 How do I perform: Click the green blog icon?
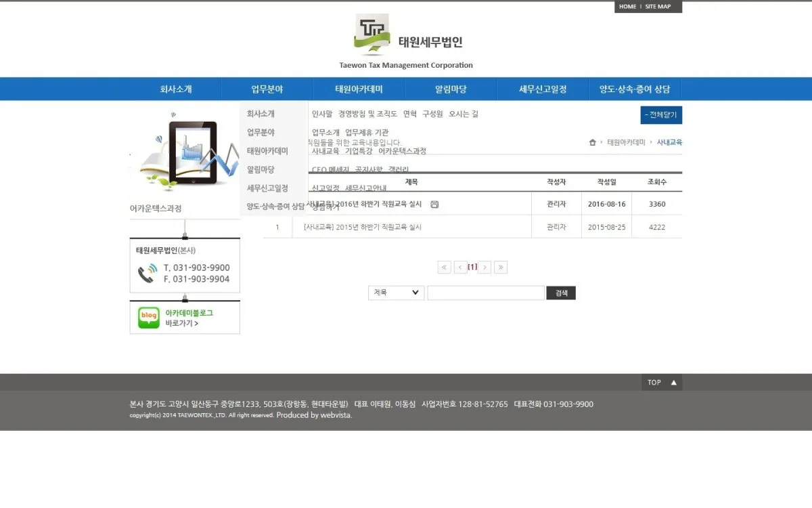click(x=149, y=318)
